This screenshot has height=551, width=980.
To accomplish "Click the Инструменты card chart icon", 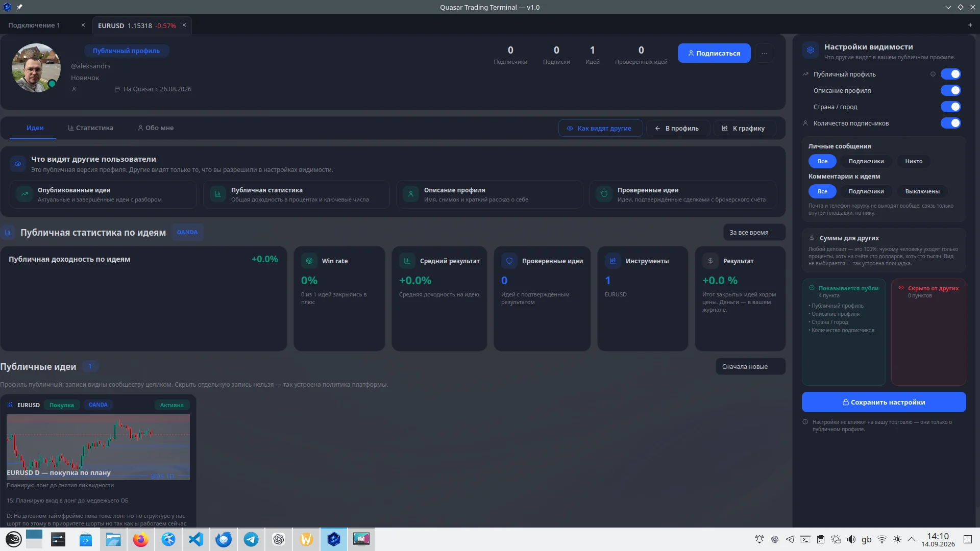I will pos(612,261).
